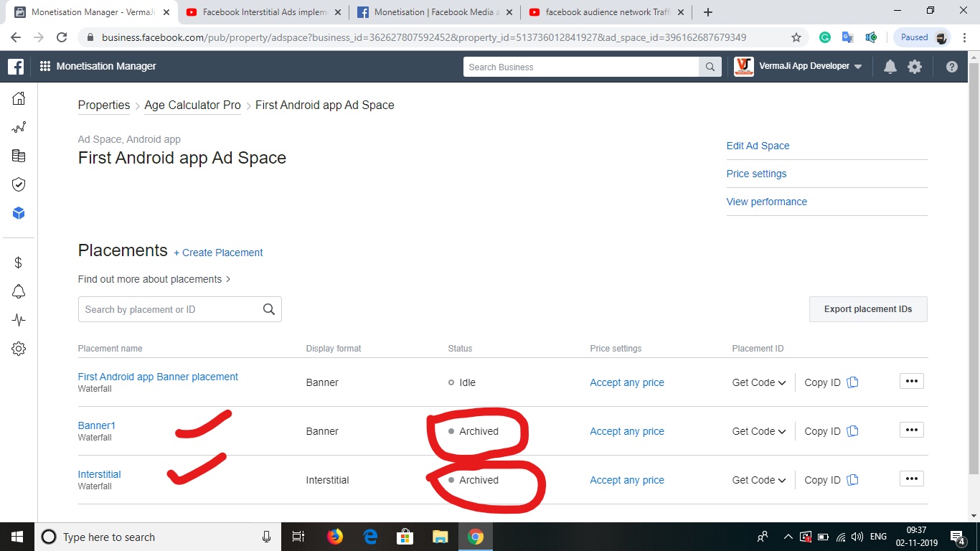The width and height of the screenshot is (980, 551).
Task: Click Create Placement link
Action: pyautogui.click(x=218, y=253)
